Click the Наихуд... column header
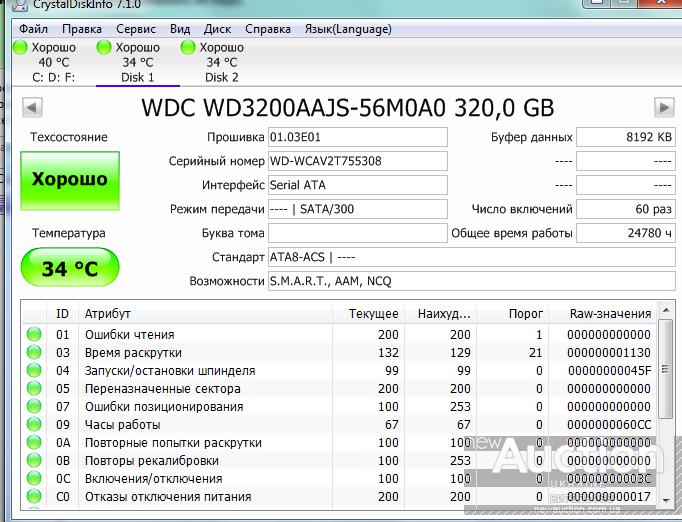 coord(440,313)
